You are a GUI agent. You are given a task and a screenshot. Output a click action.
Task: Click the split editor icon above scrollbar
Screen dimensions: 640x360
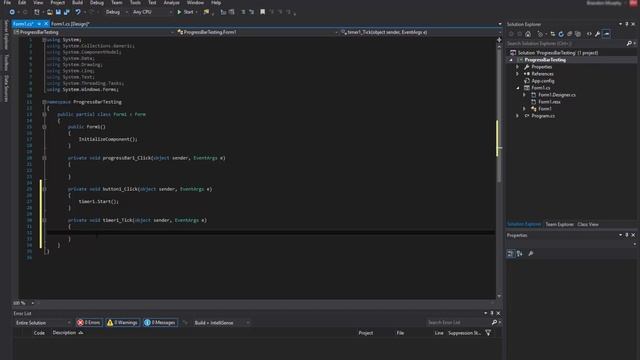pyautogui.click(x=499, y=40)
